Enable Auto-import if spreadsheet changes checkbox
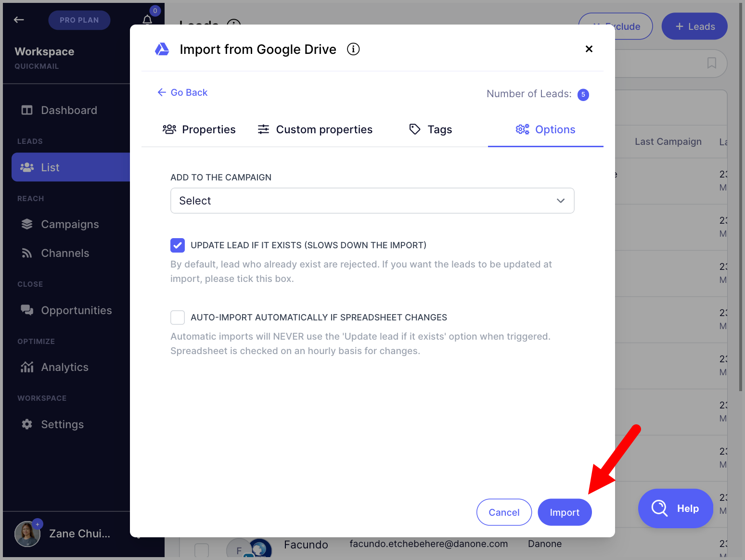The width and height of the screenshot is (745, 560). [x=178, y=318]
